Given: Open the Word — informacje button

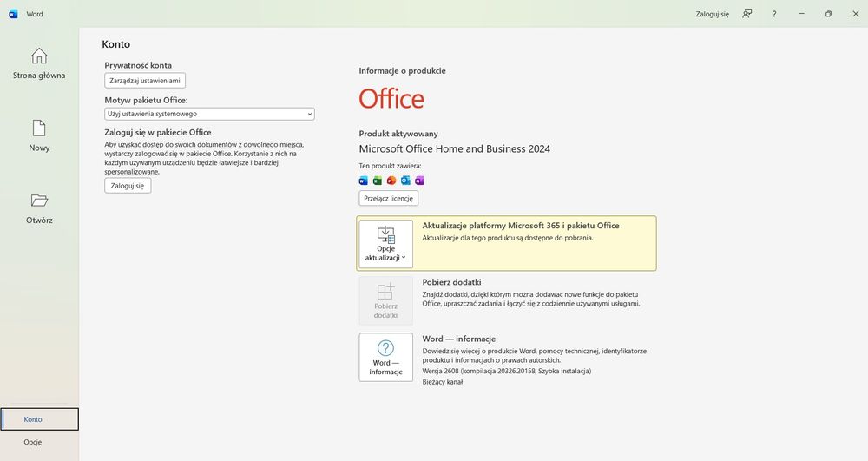Looking at the screenshot, I should [x=386, y=358].
